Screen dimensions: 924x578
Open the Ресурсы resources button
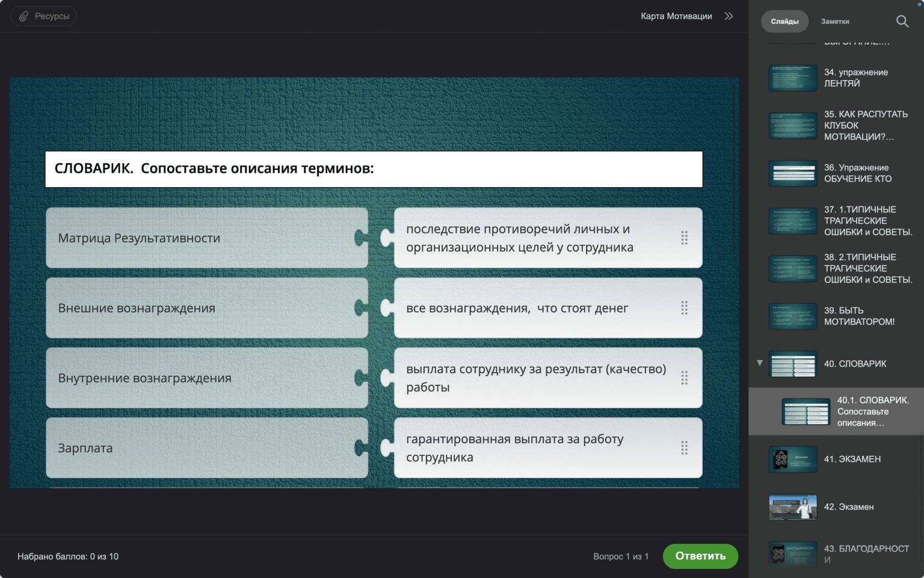(x=43, y=16)
